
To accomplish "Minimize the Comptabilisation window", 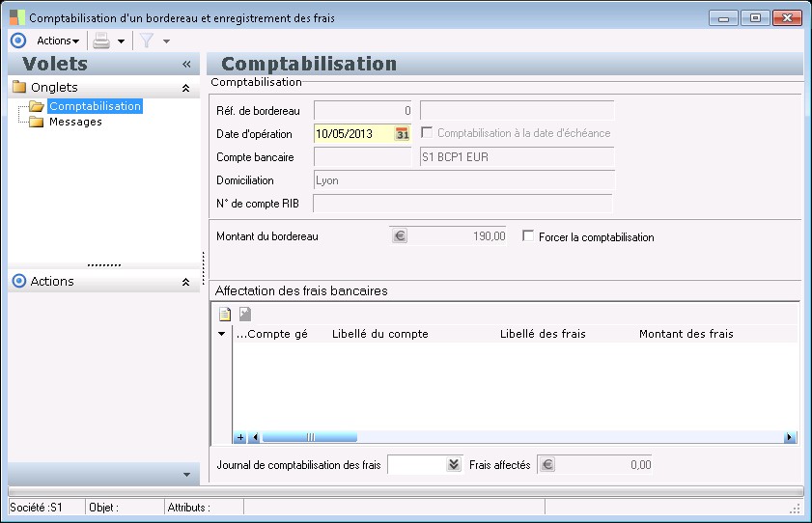I will coord(723,18).
